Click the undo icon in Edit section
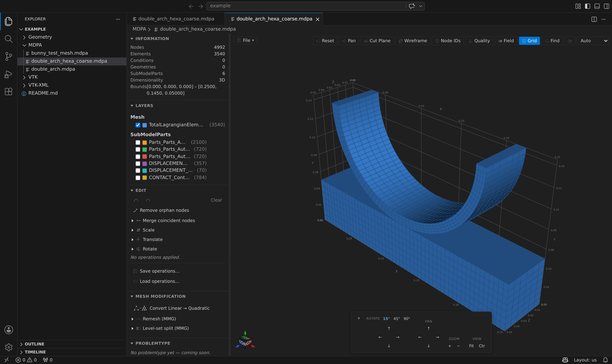This screenshot has height=364, width=612. click(136, 200)
